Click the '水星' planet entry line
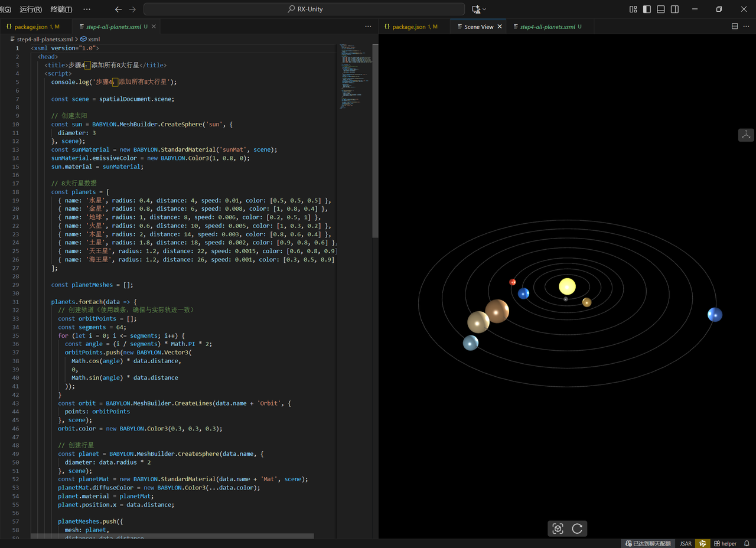This screenshot has height=548, width=756. point(195,200)
